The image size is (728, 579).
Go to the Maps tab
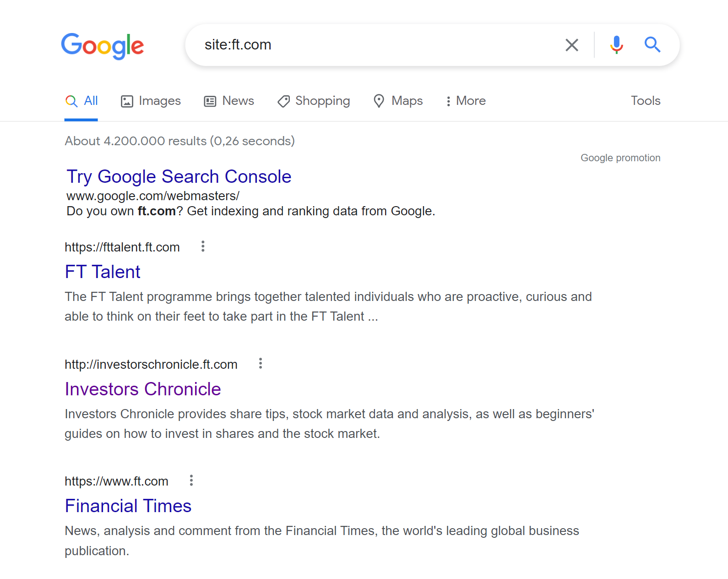point(398,101)
